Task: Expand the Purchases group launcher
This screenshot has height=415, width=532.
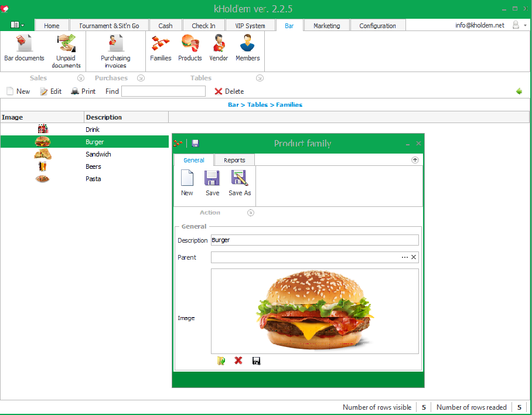Action: [x=141, y=78]
